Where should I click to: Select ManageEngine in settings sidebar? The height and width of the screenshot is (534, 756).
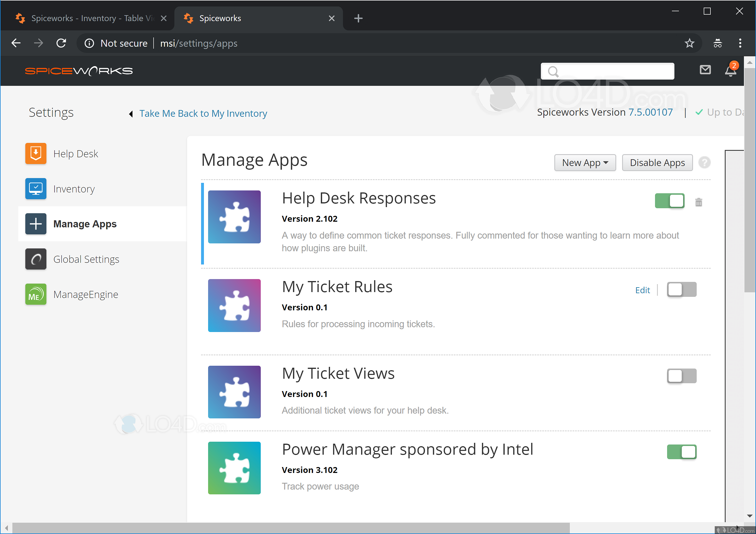85,294
